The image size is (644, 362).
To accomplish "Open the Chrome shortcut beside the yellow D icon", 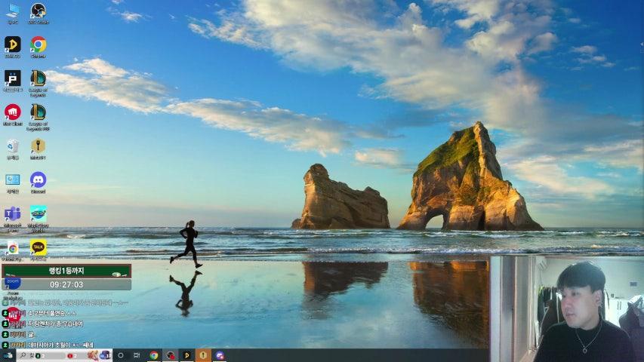I will [x=39, y=47].
